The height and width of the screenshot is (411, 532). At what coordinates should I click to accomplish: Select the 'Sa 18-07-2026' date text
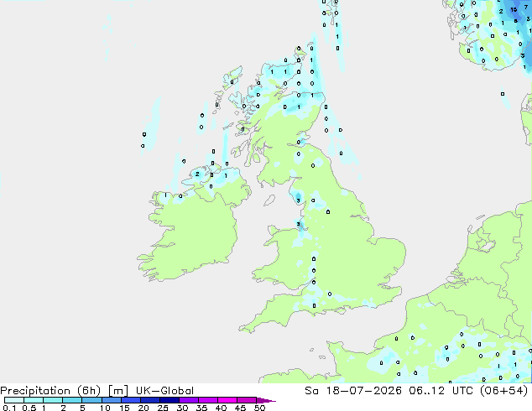point(353,391)
